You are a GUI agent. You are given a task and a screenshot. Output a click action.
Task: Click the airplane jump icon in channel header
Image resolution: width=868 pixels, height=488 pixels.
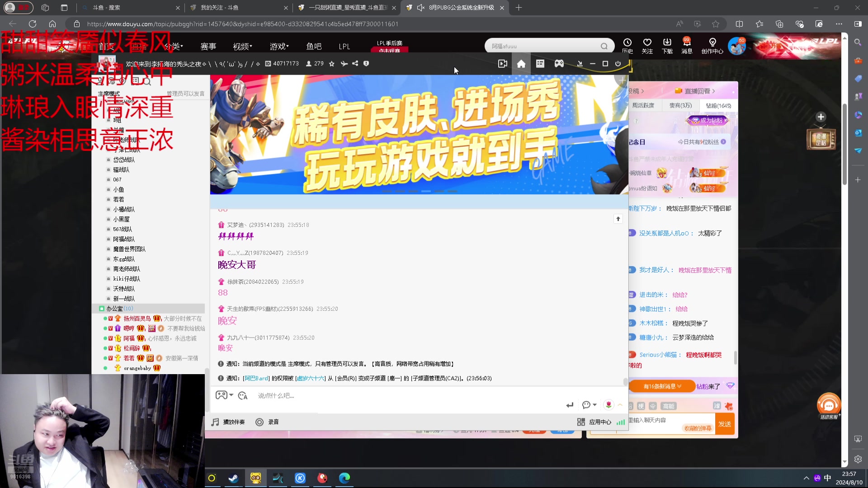pos(344,64)
